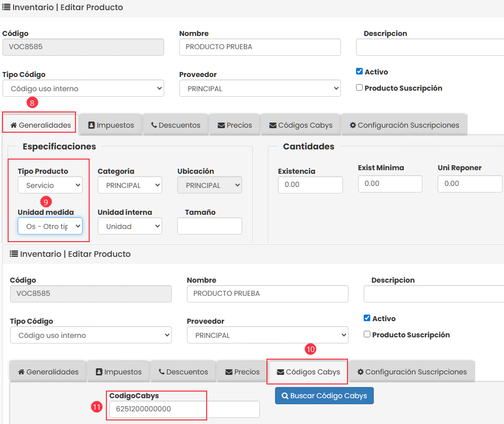Image resolution: width=504 pixels, height=424 pixels.
Task: Click the CodigoCabys input field
Action: pyautogui.click(x=184, y=409)
